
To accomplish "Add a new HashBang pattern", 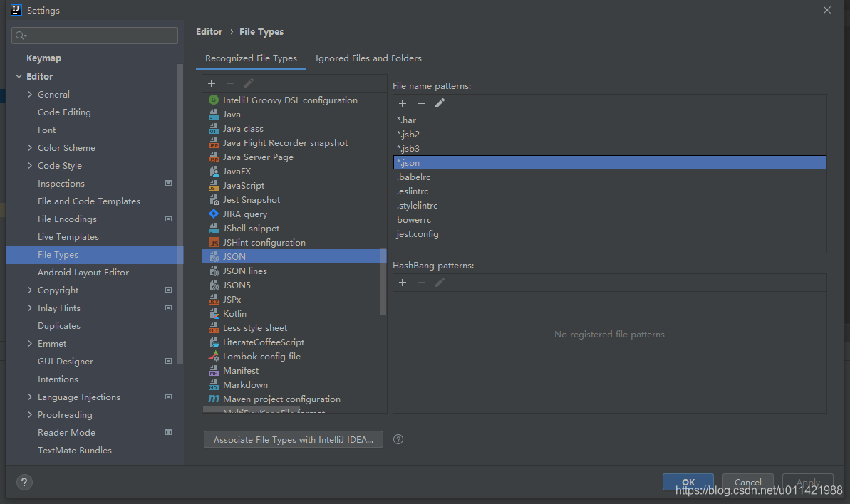I will coord(403,283).
